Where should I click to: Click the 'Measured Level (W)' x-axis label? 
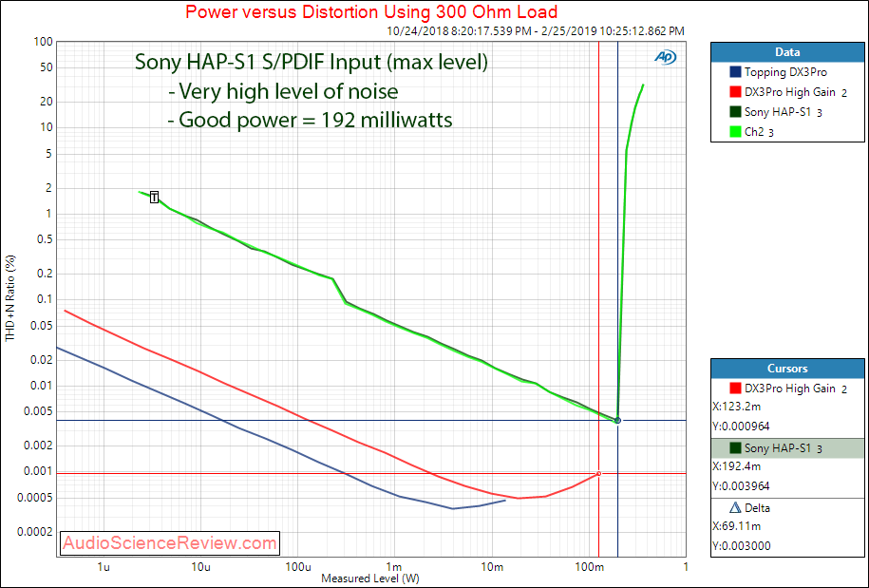coord(370,578)
